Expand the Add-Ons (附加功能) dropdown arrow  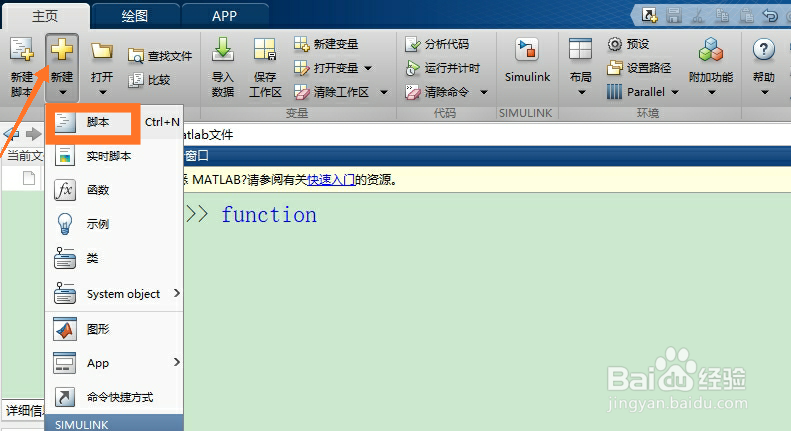(711, 92)
